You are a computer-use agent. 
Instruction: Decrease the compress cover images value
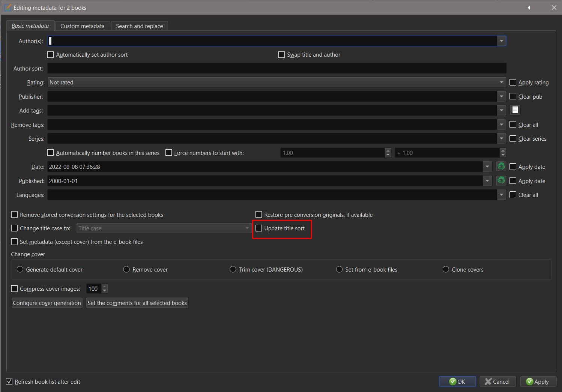[105, 291]
